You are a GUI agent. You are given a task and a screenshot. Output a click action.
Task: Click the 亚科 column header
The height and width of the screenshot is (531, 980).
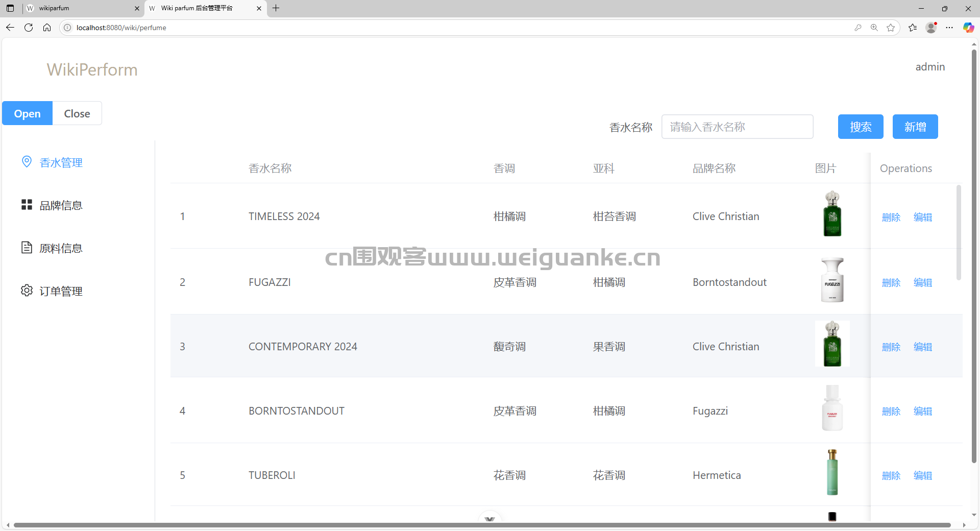coord(604,168)
